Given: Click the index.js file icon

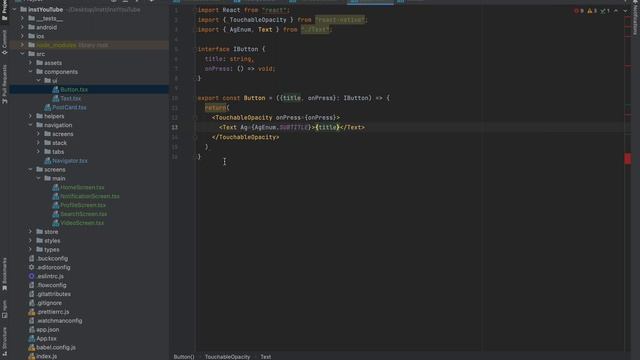Looking at the screenshot, I should (31, 356).
